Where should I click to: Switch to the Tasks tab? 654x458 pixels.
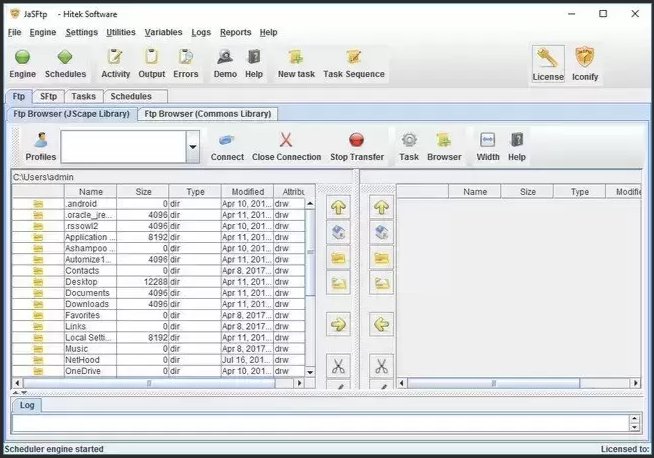83,96
